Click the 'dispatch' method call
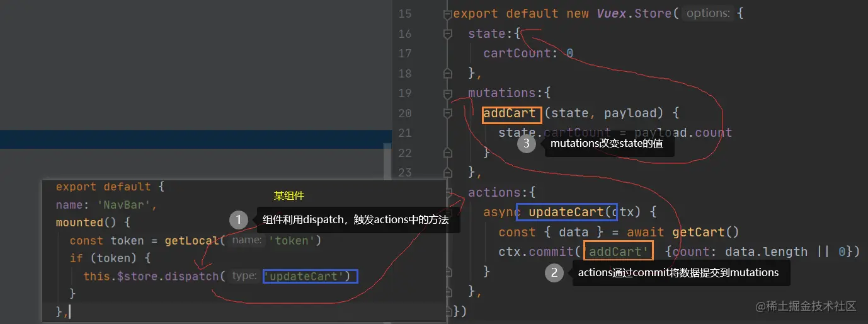The width and height of the screenshot is (868, 324). [191, 275]
